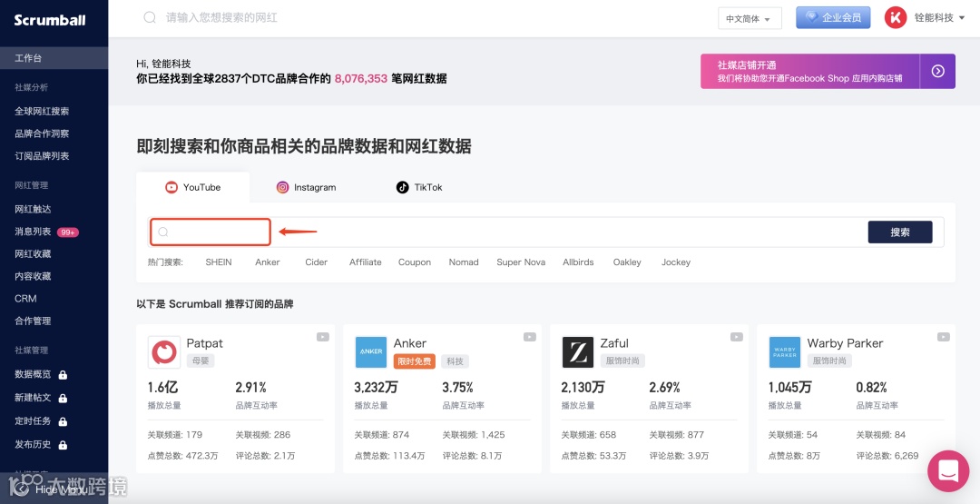Image resolution: width=980 pixels, height=504 pixels.
Task: Click the 科技 tag on Anker card
Action: click(x=455, y=361)
